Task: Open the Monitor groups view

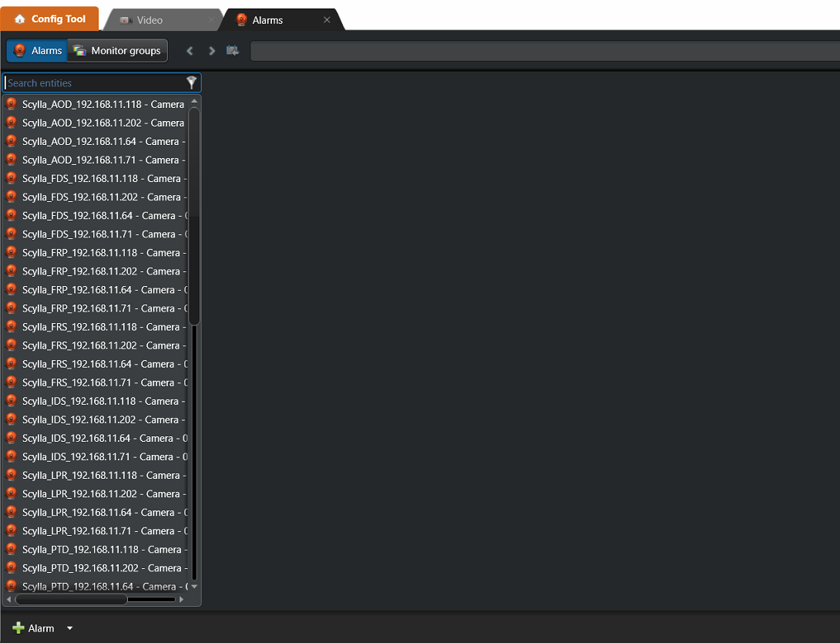Action: click(117, 51)
